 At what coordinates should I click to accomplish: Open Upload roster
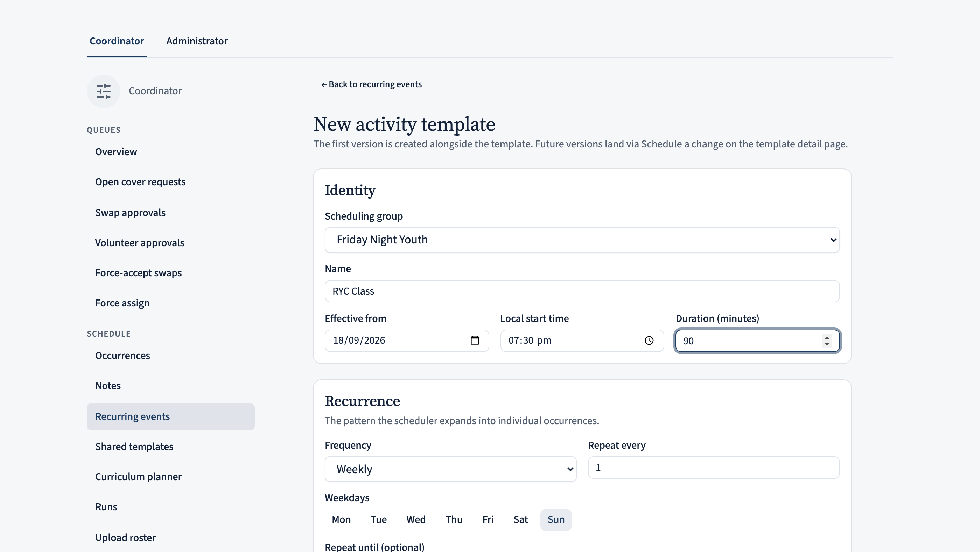[x=170, y=538]
